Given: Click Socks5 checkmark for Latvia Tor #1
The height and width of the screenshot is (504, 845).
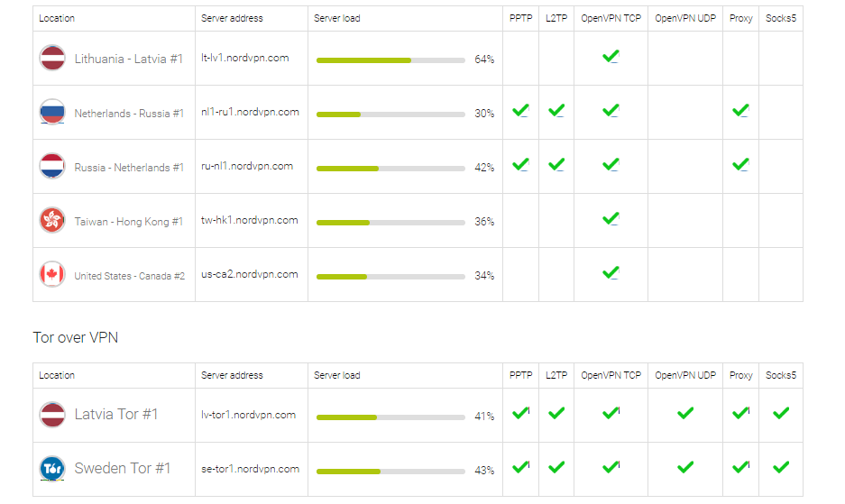Looking at the screenshot, I should click(781, 413).
